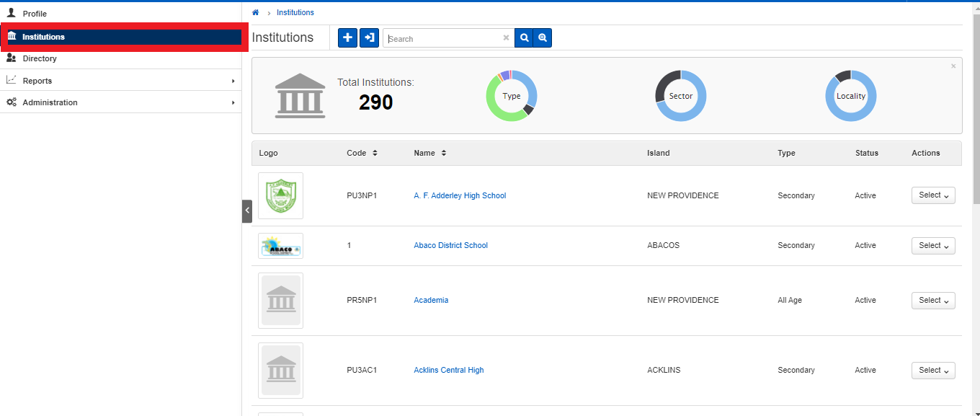The width and height of the screenshot is (980, 416).
Task: Click the Status column header
Action: [867, 153]
